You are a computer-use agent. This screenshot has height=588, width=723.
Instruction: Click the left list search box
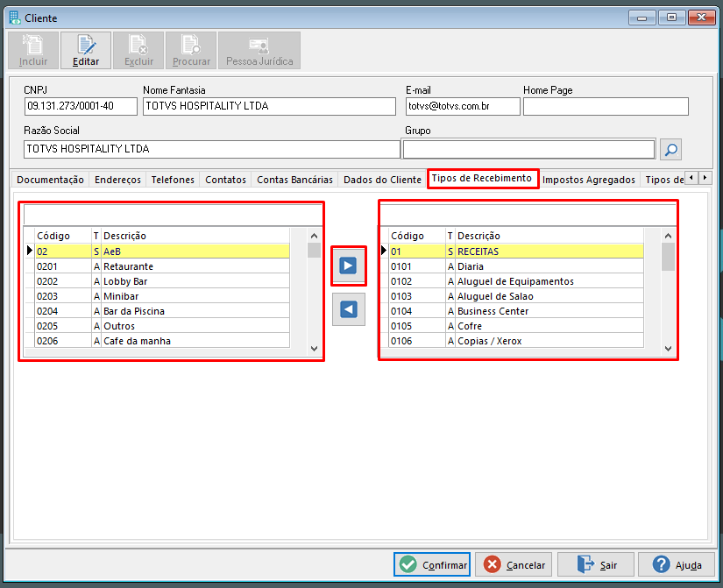pyautogui.click(x=173, y=215)
